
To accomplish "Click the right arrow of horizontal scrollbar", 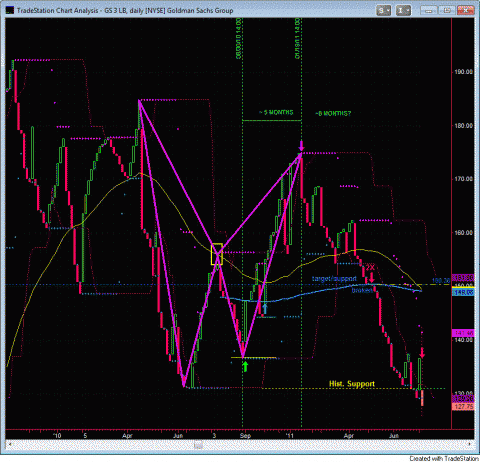I will click(x=470, y=444).
